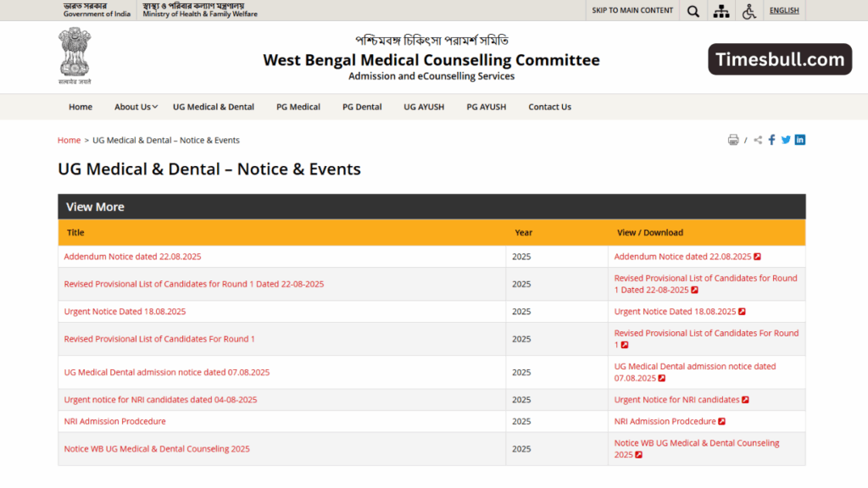868x488 pixels.
Task: Click the Twitter bird icon
Action: click(786, 139)
